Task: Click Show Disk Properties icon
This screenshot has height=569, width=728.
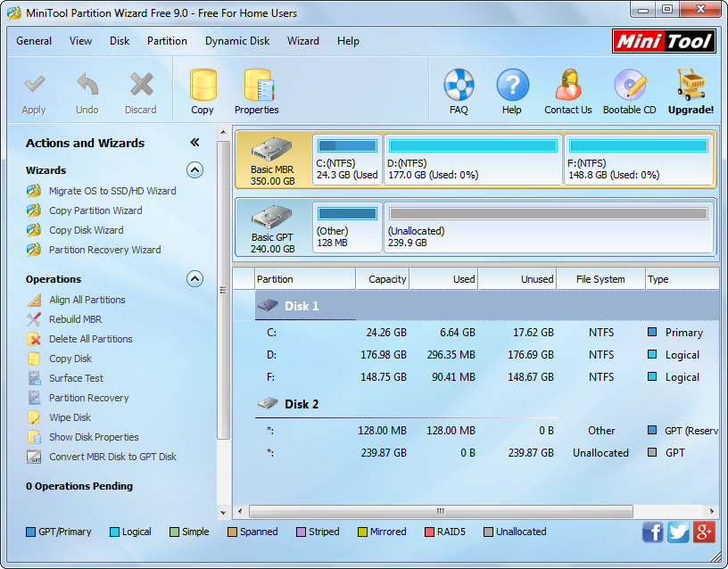Action: [x=34, y=437]
